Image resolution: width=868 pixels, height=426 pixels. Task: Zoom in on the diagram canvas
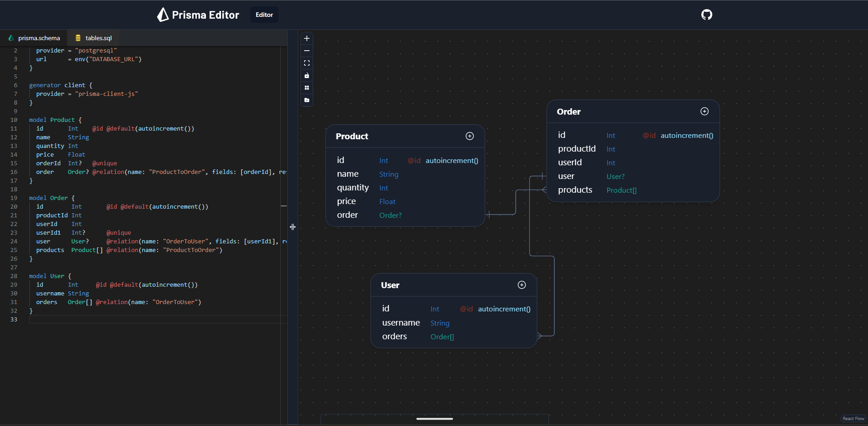click(x=307, y=38)
